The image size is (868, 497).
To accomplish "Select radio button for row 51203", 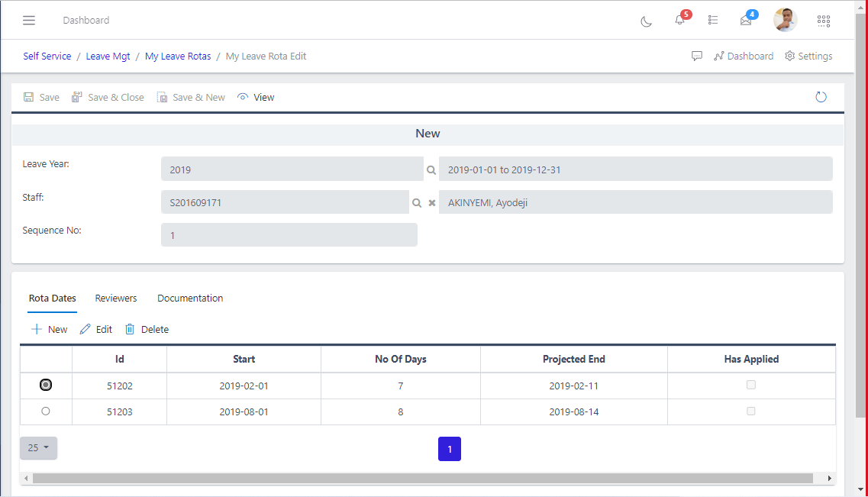I will tap(46, 411).
